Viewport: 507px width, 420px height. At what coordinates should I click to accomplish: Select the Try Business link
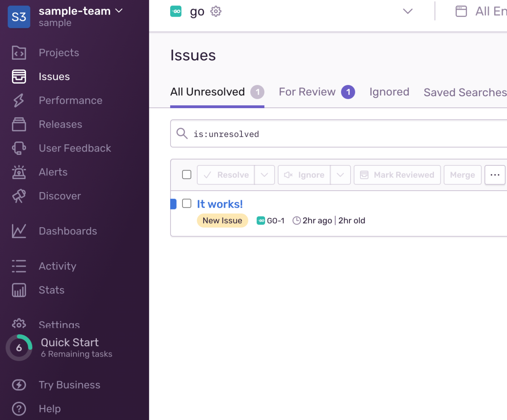(x=70, y=385)
